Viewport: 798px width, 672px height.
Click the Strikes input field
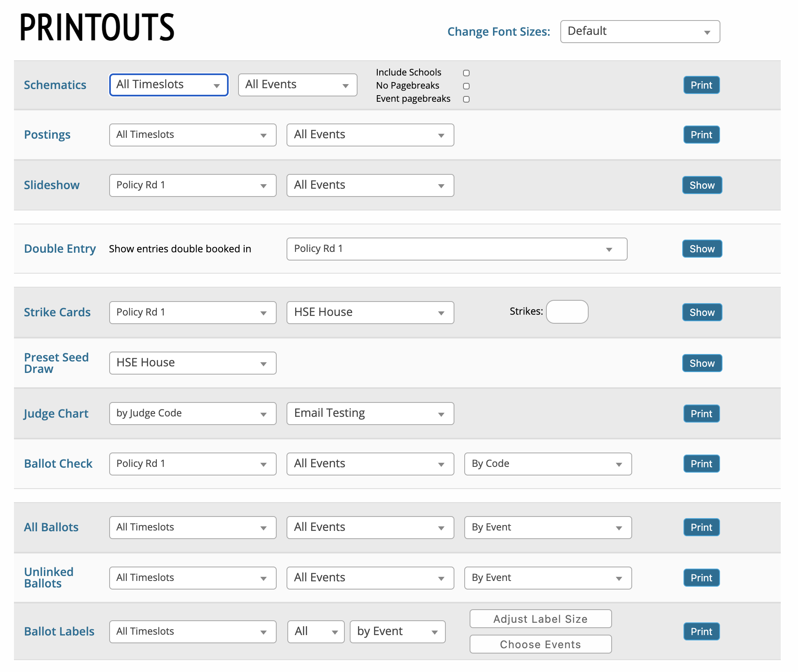[x=567, y=312]
